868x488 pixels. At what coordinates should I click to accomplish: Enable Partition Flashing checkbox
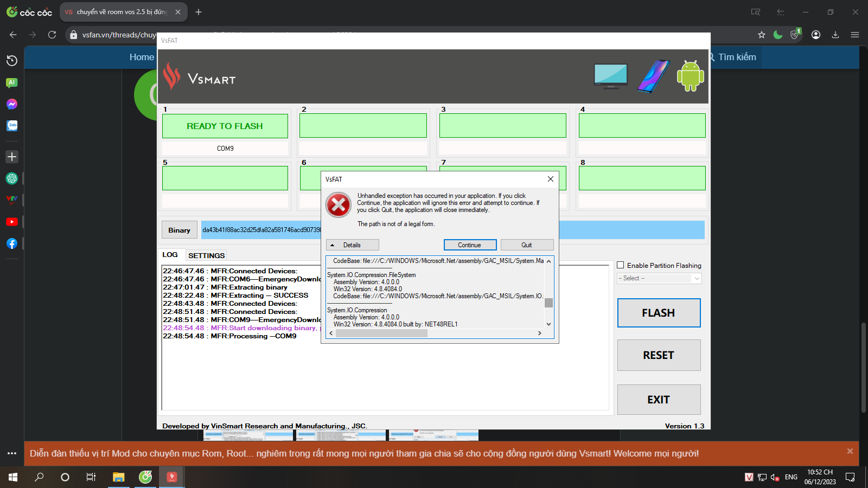point(621,265)
